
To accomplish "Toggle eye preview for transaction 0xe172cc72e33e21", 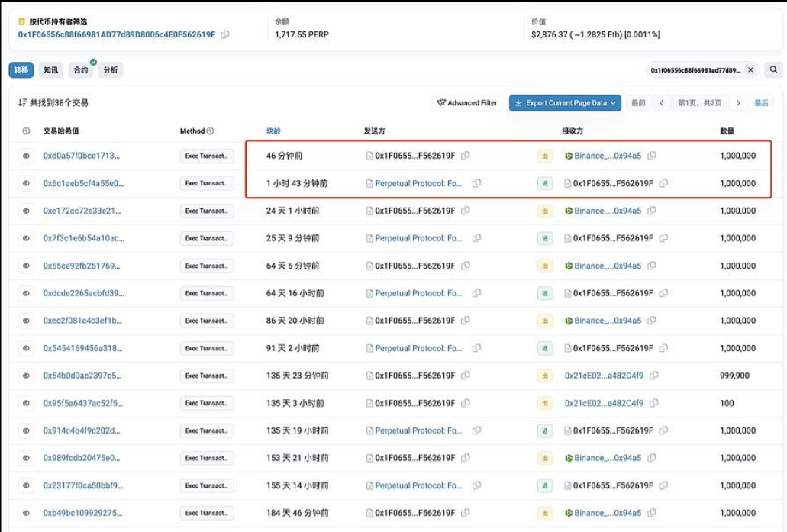I will tap(26, 211).
